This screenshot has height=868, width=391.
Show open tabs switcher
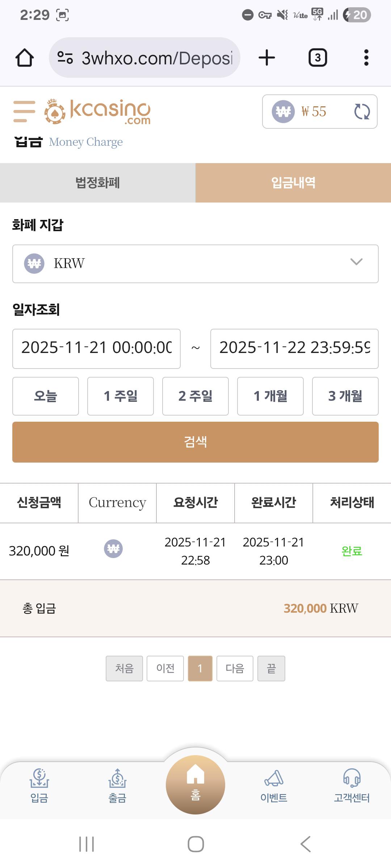318,58
